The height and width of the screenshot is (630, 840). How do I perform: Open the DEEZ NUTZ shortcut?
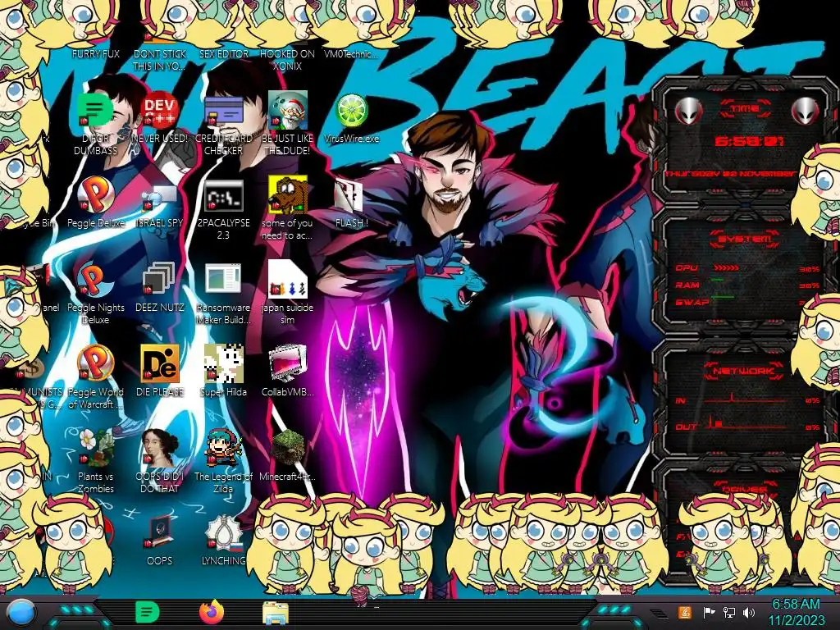(159, 280)
